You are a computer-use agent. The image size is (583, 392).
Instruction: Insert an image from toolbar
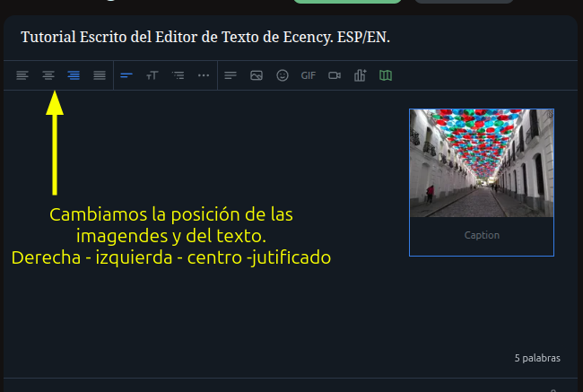tap(257, 75)
